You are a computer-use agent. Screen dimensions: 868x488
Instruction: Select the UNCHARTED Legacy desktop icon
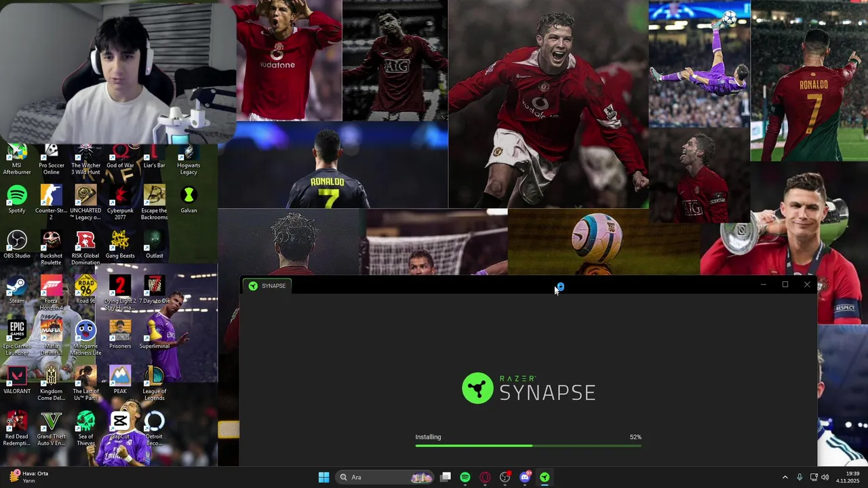pyautogui.click(x=85, y=203)
